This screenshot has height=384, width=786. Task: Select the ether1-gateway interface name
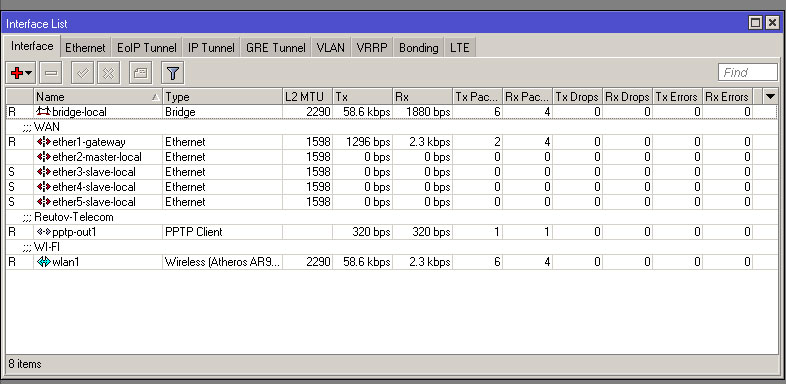[89, 142]
